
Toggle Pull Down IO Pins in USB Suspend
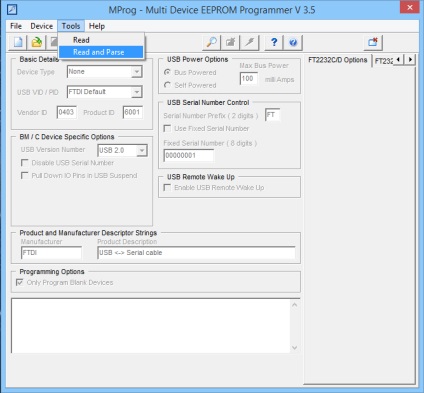(x=24, y=175)
